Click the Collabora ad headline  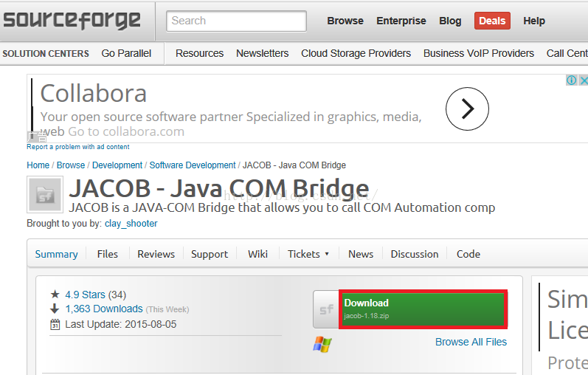point(94,94)
